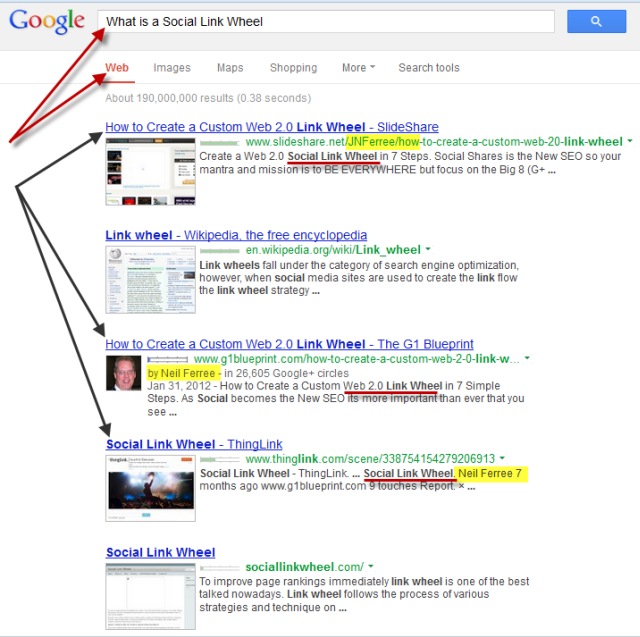Open the Neil Ferree author photo
640x637 pixels.
[124, 373]
